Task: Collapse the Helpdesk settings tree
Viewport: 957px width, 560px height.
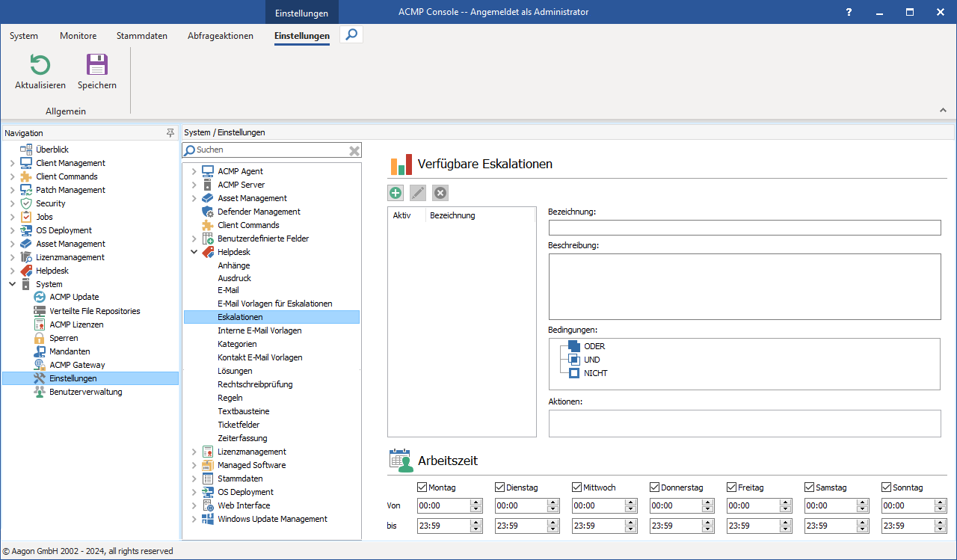Action: click(x=194, y=251)
